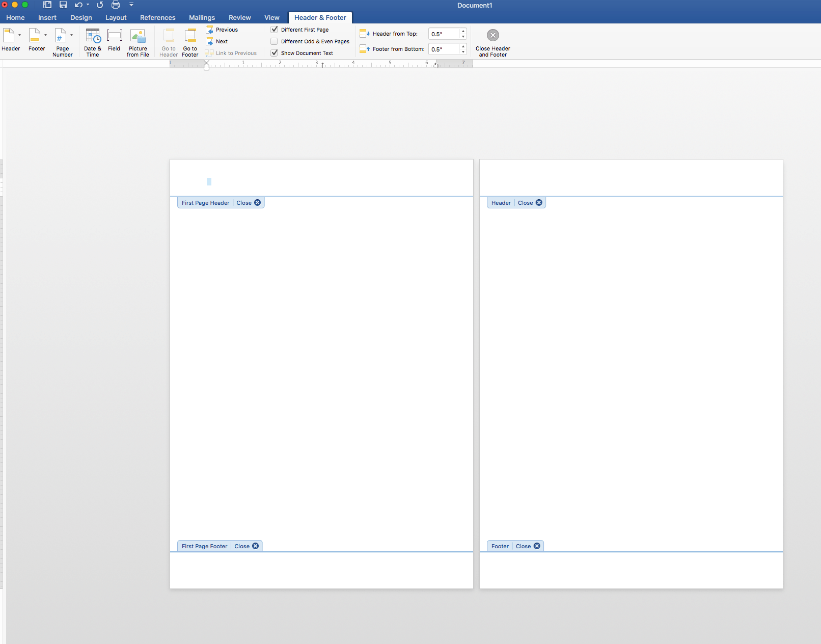Uncheck Different First Page
Screen dimensions: 821x644
pyautogui.click(x=275, y=30)
